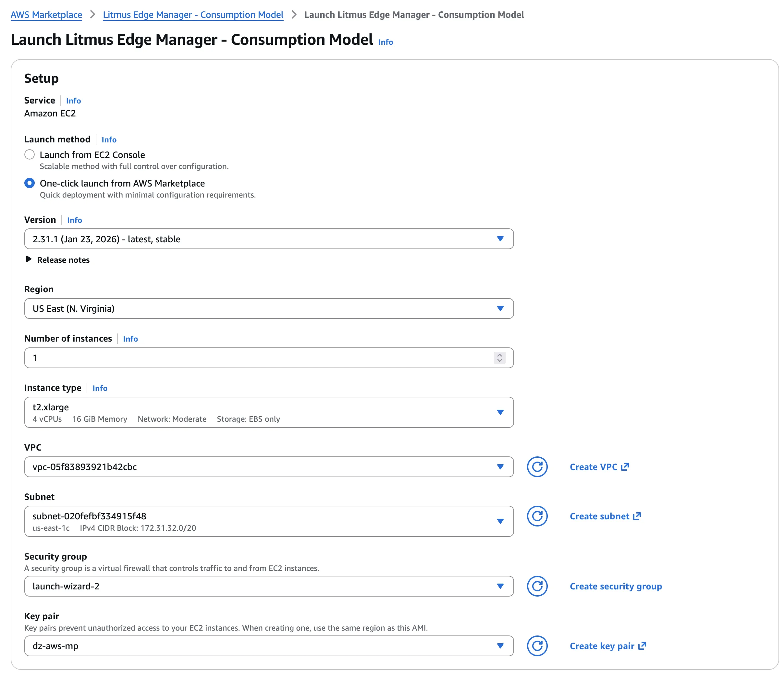
Task: Click the key pairs description text
Action: point(226,628)
